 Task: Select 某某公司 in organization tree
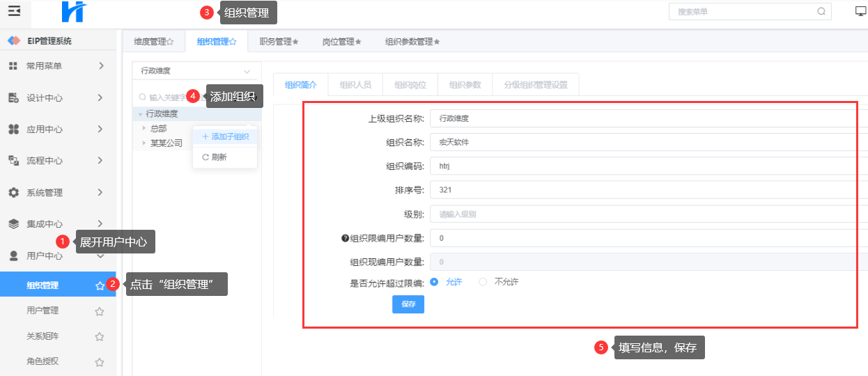pyautogui.click(x=166, y=143)
